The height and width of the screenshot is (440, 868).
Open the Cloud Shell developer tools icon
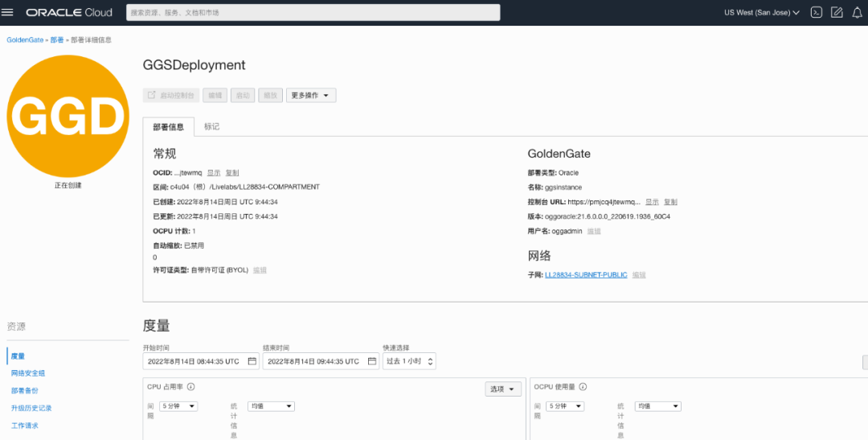point(816,12)
